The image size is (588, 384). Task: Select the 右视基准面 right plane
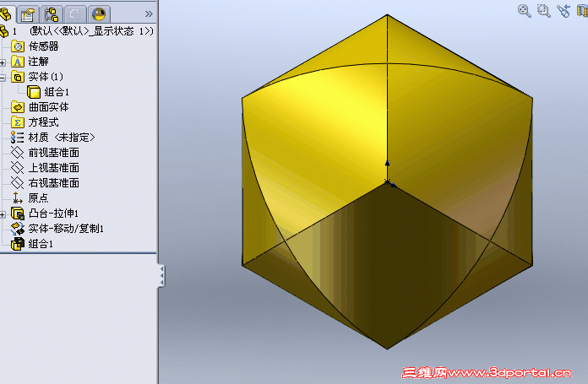click(x=53, y=183)
